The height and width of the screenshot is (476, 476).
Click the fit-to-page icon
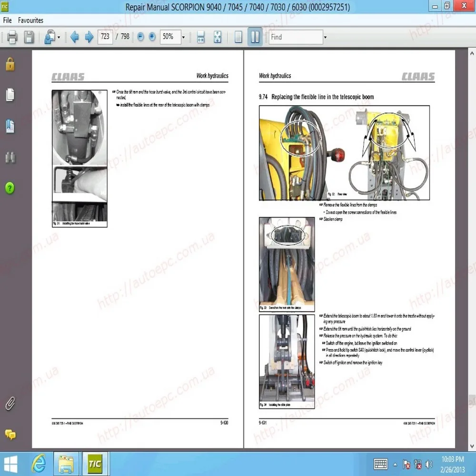pos(218,37)
